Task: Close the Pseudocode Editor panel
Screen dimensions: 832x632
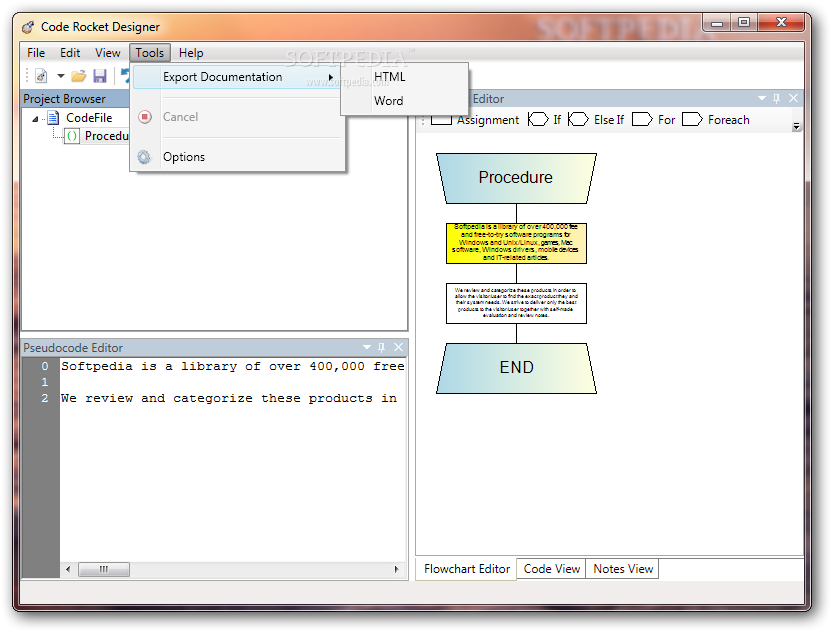Action: 398,347
